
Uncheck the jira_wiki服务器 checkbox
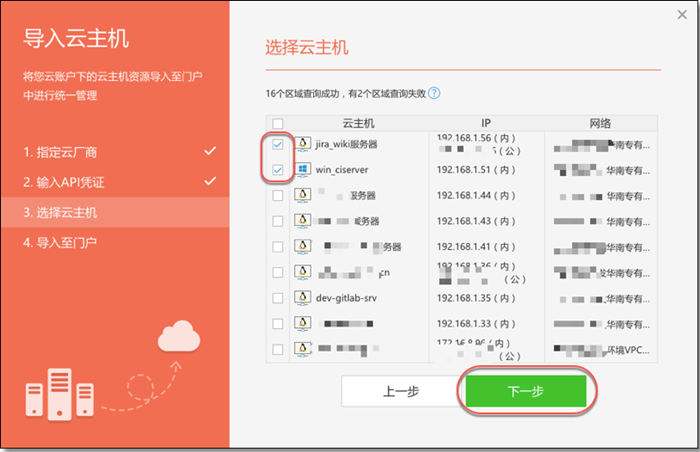[x=278, y=144]
